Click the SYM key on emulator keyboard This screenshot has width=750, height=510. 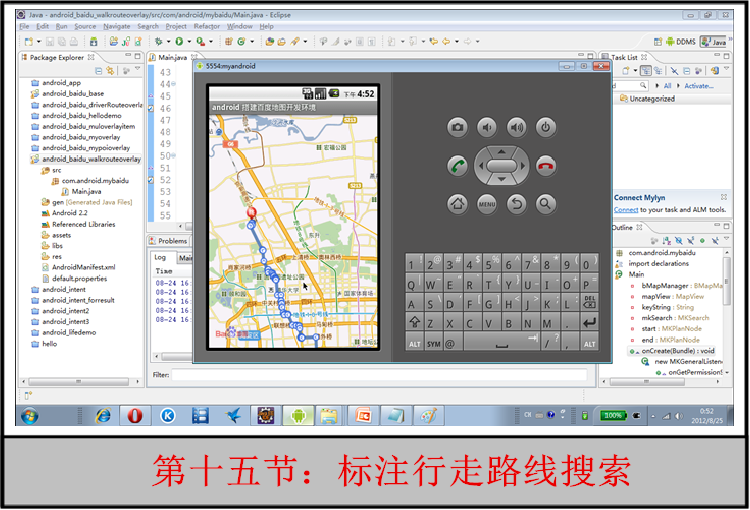tap(434, 343)
